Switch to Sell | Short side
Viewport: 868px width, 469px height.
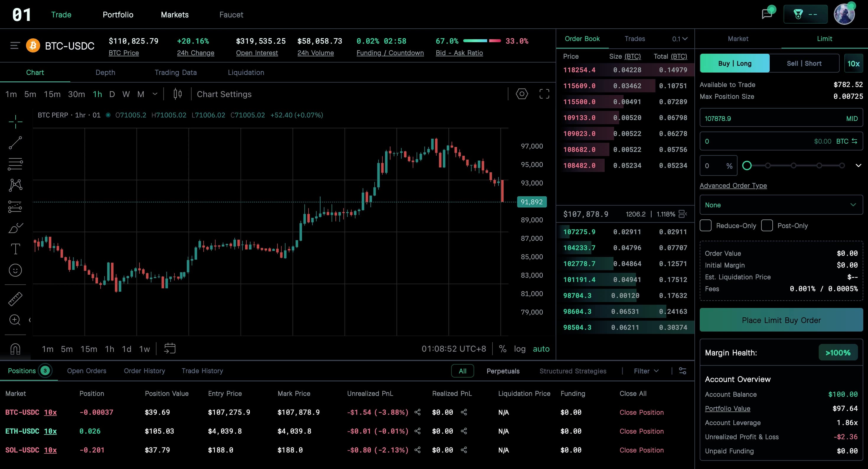[x=804, y=63]
